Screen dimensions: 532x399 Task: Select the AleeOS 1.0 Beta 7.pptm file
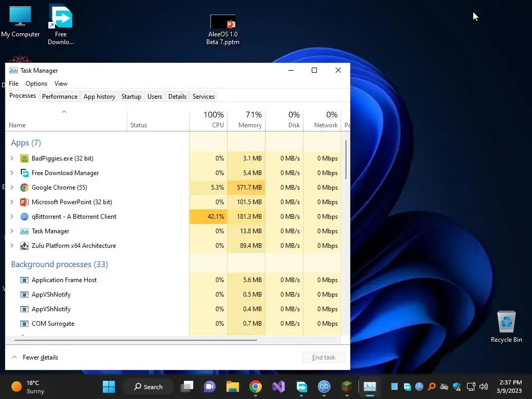[x=223, y=30]
